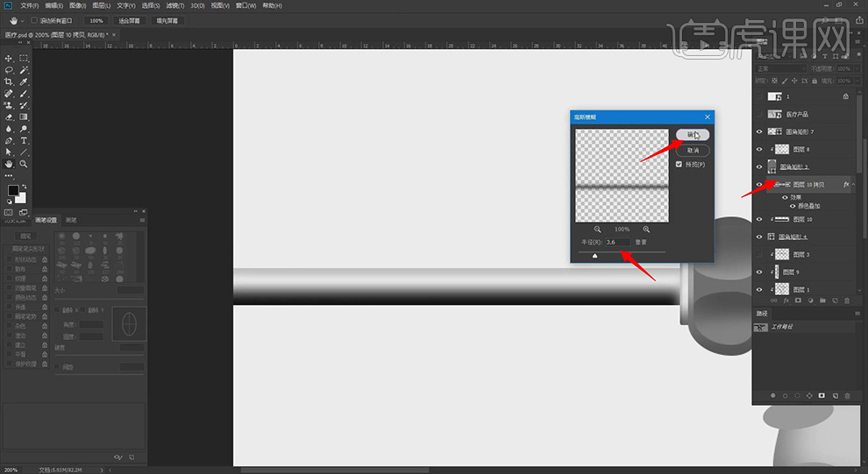Open the Edit Toolbar three-dots button
868x474 pixels.
pyautogui.click(x=8, y=176)
